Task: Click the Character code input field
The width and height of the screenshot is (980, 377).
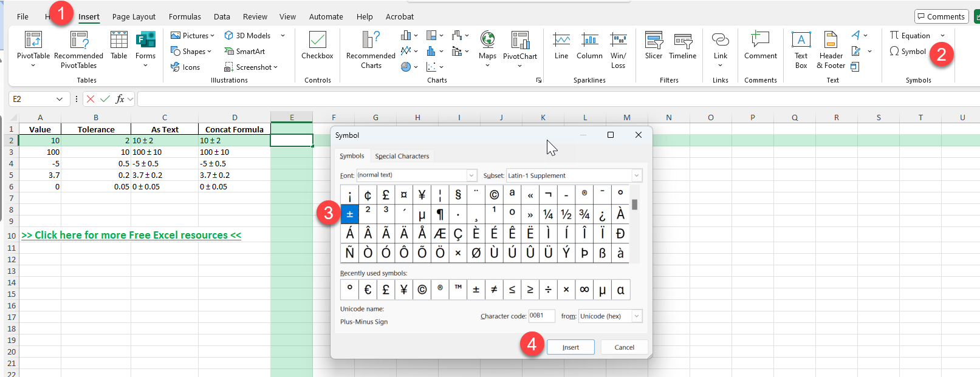Action: pyautogui.click(x=541, y=316)
